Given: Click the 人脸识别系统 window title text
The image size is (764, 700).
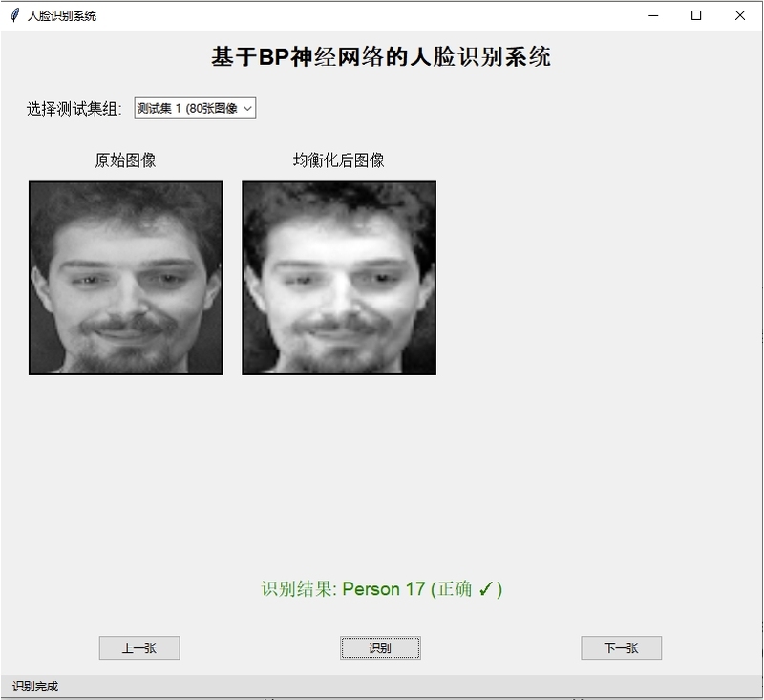Looking at the screenshot, I should [62, 16].
